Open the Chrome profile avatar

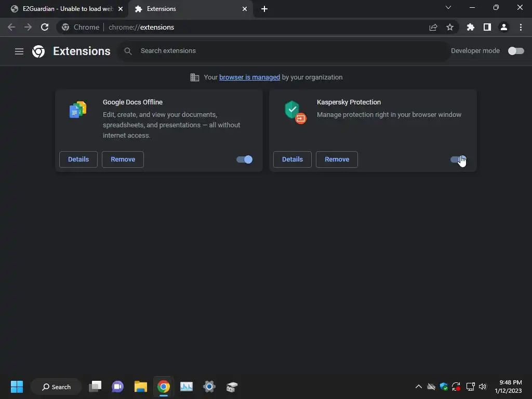click(x=504, y=27)
